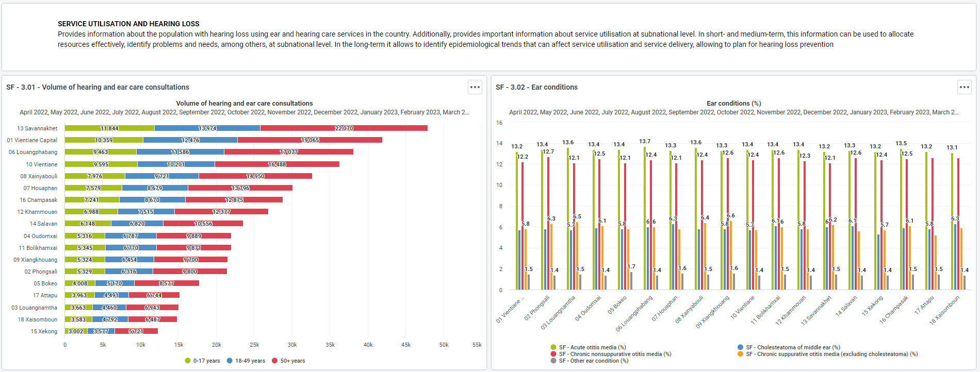This screenshot has width=980, height=372.
Task: Click the SF - 3.02 Ear conditions title
Action: point(536,87)
